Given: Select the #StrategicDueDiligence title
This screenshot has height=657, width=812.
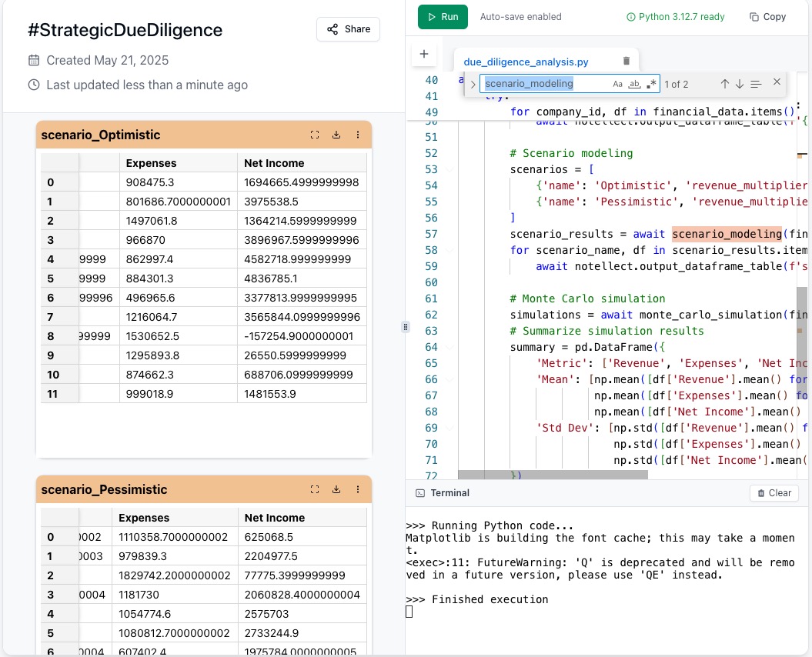Looking at the screenshot, I should click(125, 30).
